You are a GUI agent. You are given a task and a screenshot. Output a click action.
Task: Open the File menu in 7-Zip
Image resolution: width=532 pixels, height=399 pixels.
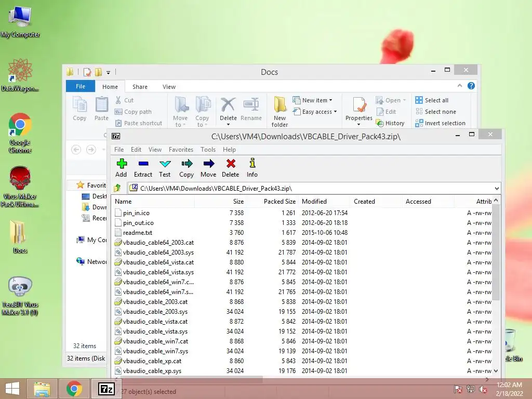[x=119, y=150]
